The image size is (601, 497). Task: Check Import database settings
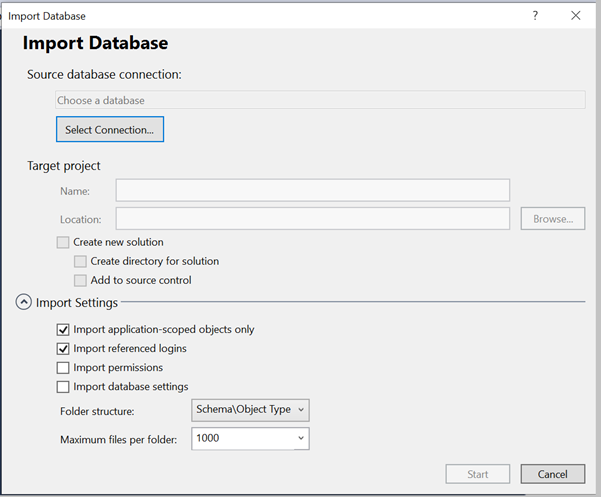click(64, 386)
